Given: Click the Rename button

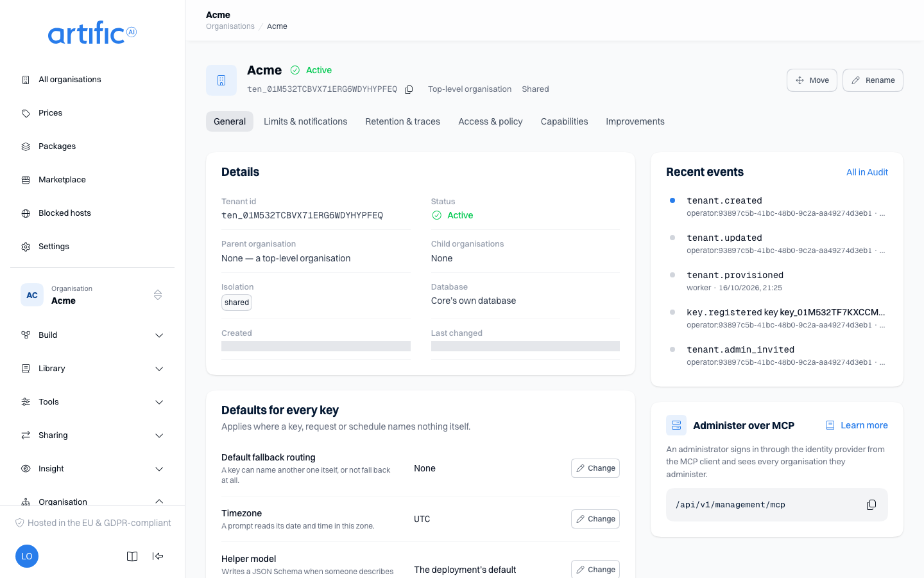Looking at the screenshot, I should pyautogui.click(x=873, y=80).
